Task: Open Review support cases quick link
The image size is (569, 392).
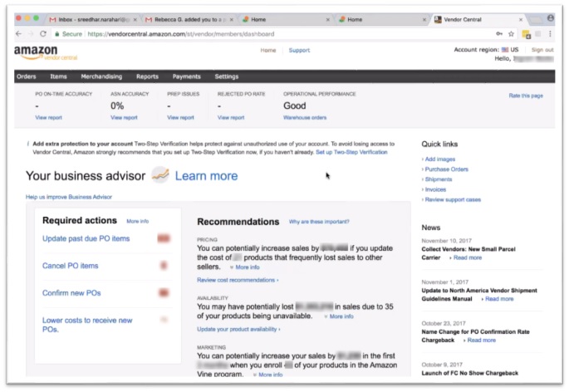Action: [x=451, y=199]
